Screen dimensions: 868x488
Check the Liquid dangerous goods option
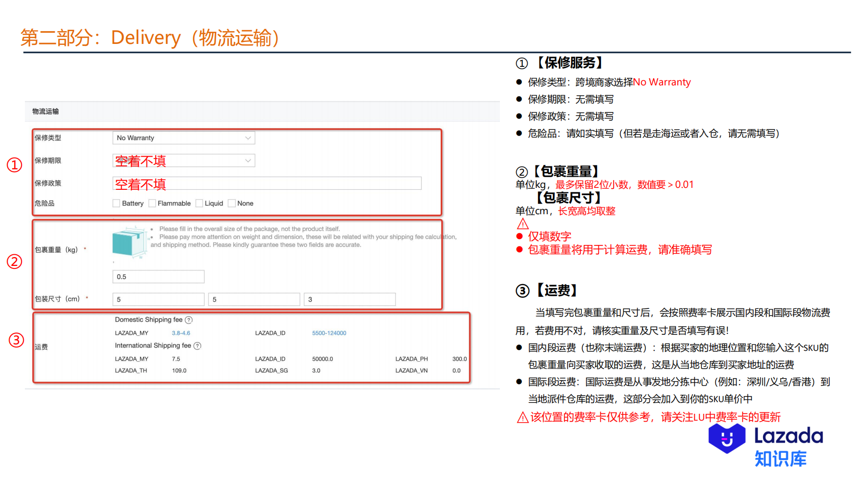(199, 203)
